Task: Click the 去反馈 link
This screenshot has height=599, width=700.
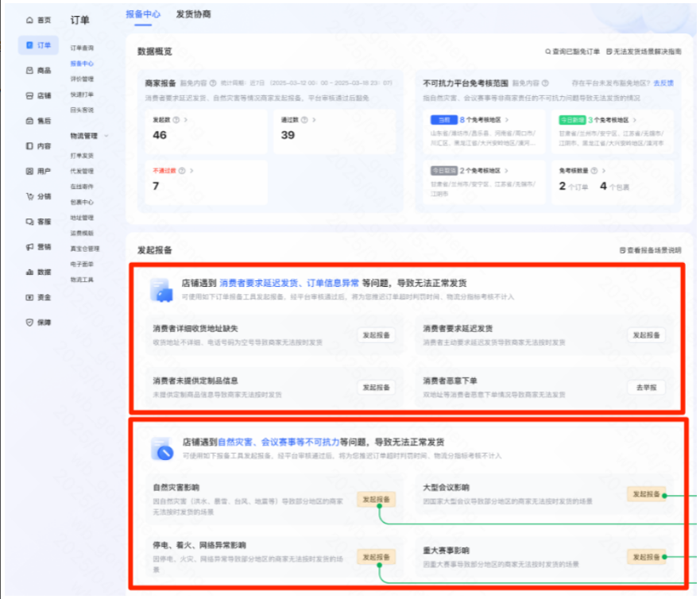Action: click(x=663, y=83)
